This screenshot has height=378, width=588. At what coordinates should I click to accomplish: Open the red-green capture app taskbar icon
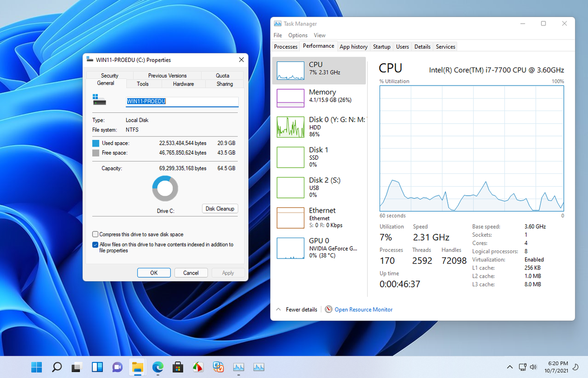pos(198,367)
